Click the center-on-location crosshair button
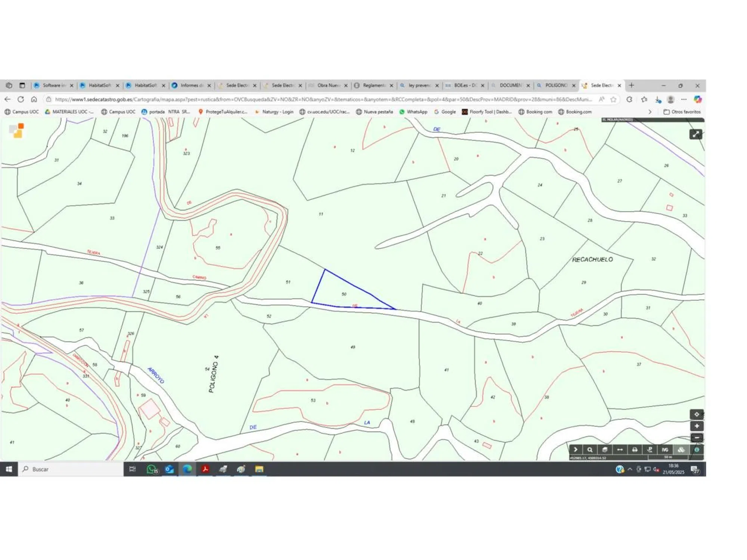 pos(697,414)
